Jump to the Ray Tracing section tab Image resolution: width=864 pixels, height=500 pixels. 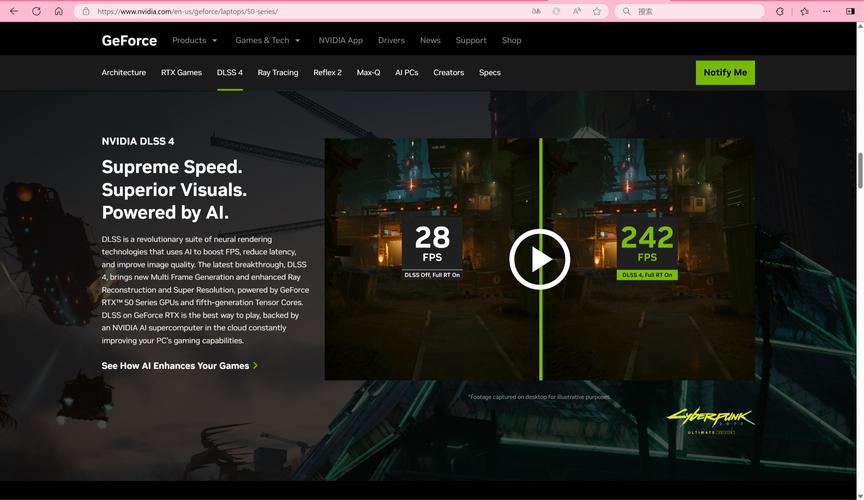[x=278, y=72]
